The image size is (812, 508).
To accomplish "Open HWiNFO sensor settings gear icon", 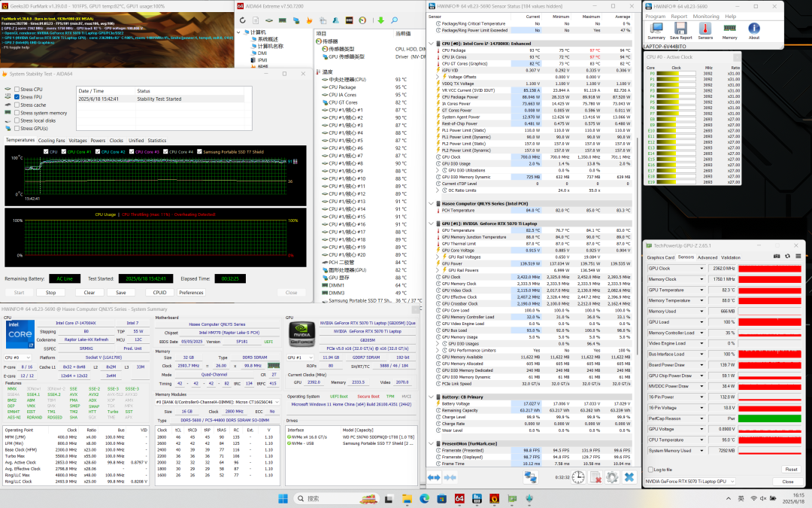I will coord(612,477).
